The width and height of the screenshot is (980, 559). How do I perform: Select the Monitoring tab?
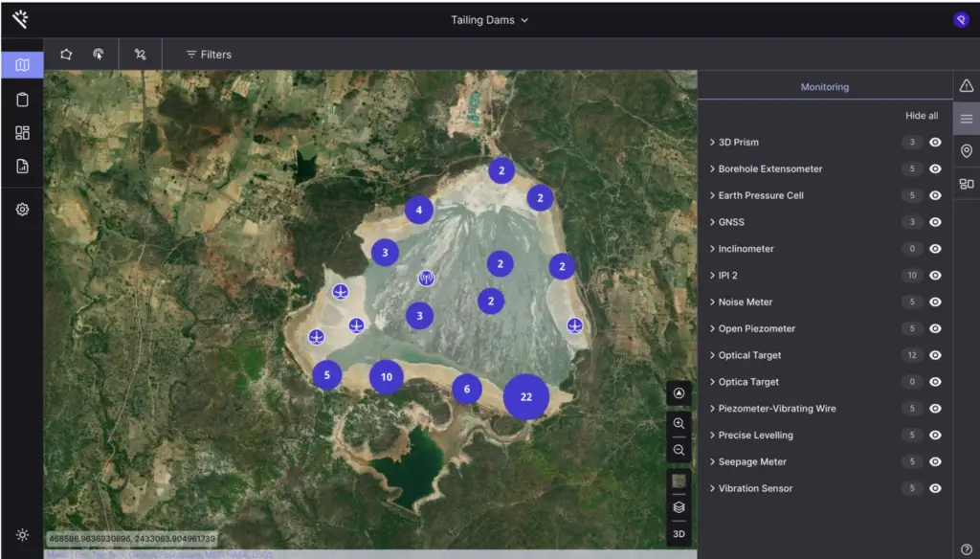pyautogui.click(x=824, y=87)
